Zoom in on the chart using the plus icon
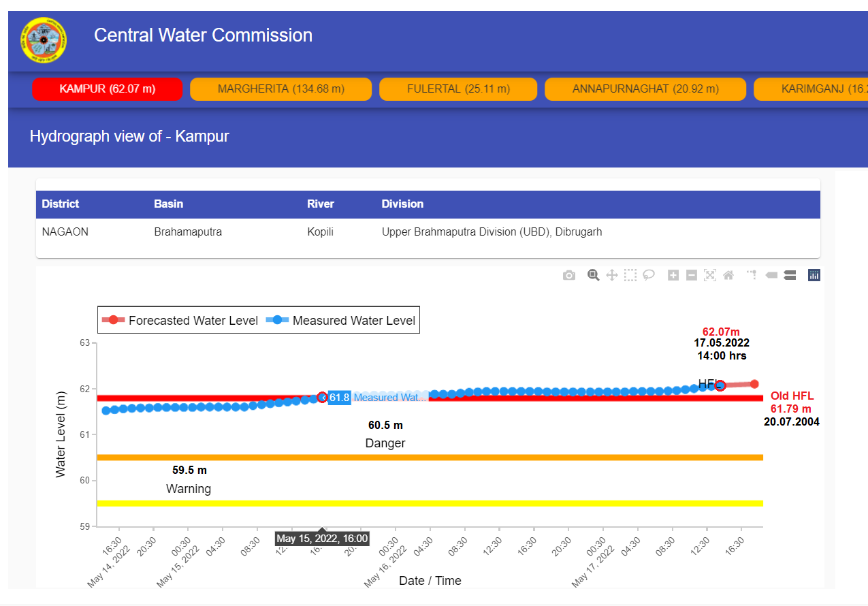 coord(673,275)
